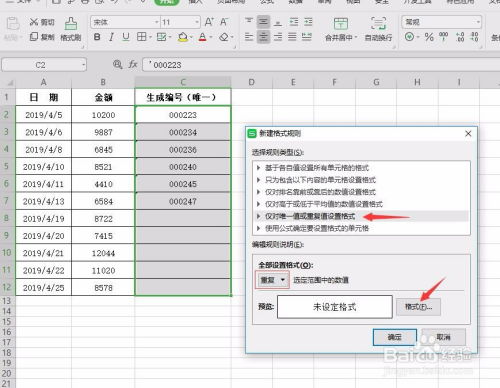Toggle italic formatting

coord(111,37)
